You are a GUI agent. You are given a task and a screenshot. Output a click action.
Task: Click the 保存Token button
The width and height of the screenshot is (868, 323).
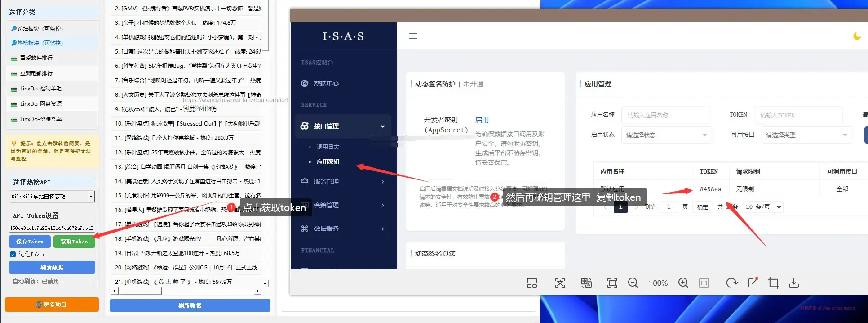point(30,242)
